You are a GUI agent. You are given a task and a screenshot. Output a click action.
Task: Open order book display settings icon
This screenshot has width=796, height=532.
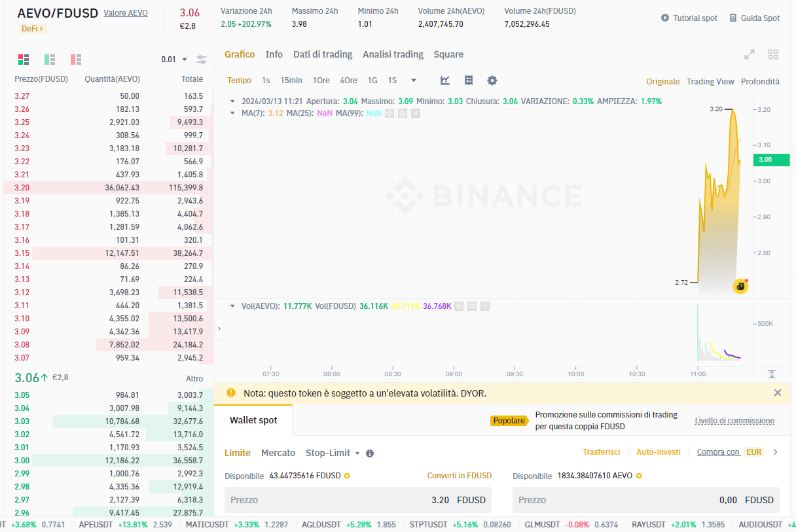click(202, 60)
